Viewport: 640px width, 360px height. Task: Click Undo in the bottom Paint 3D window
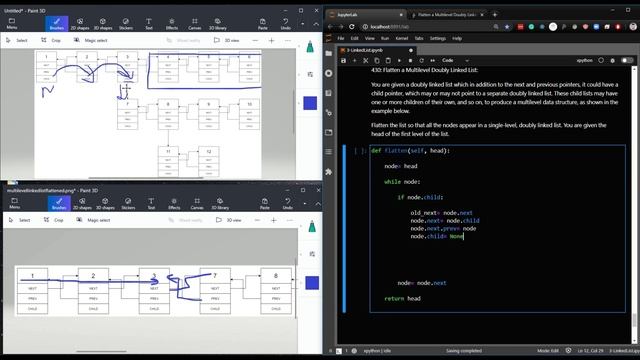tap(288, 203)
